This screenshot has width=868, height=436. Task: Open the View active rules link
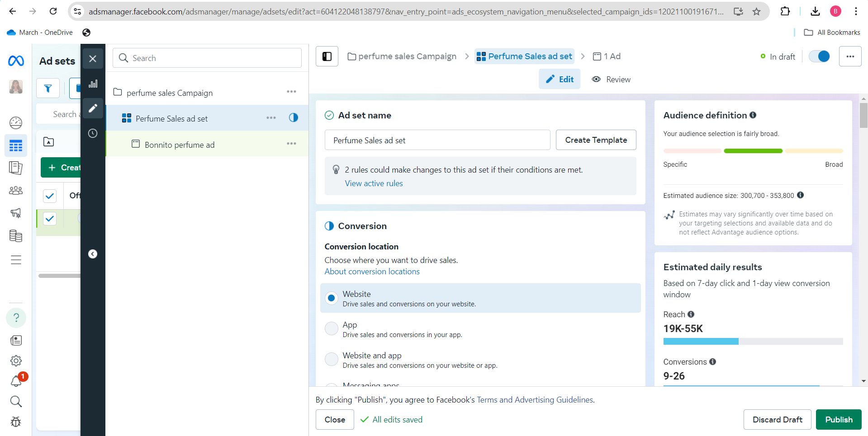pos(374,183)
